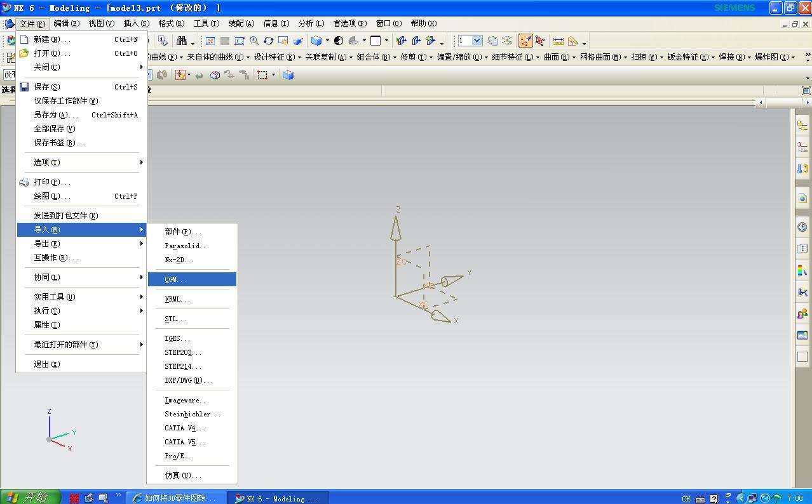Click the Perspective view icon
The height and width of the screenshot is (504, 812).
pyautogui.click(x=298, y=41)
